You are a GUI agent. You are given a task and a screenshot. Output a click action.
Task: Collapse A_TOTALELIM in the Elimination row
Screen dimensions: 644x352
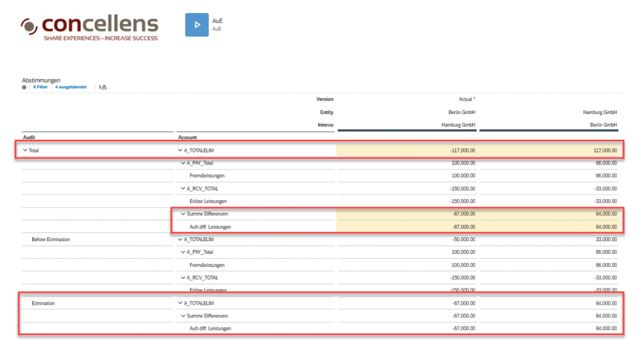pyautogui.click(x=180, y=303)
